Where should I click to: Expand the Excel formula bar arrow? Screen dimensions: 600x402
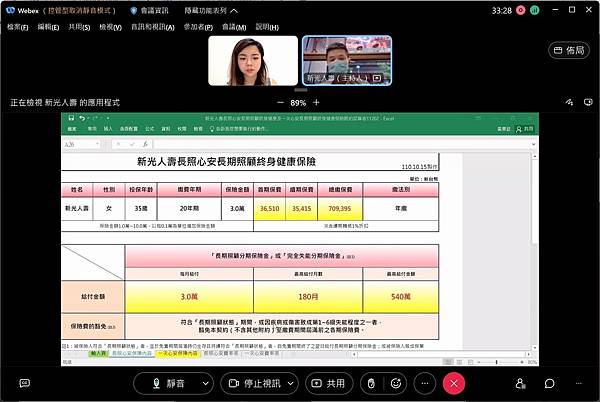(x=534, y=144)
